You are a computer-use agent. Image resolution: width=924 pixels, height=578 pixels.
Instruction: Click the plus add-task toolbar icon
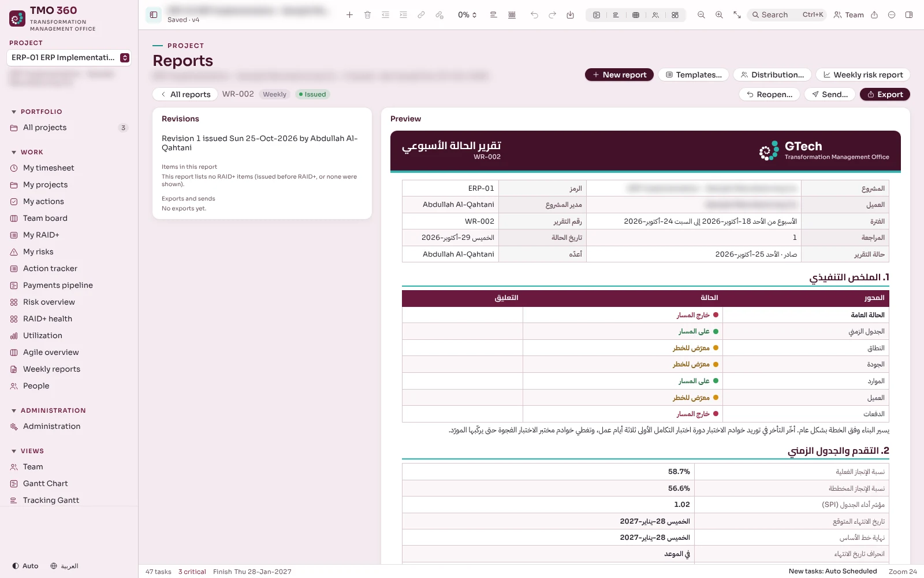tap(349, 15)
